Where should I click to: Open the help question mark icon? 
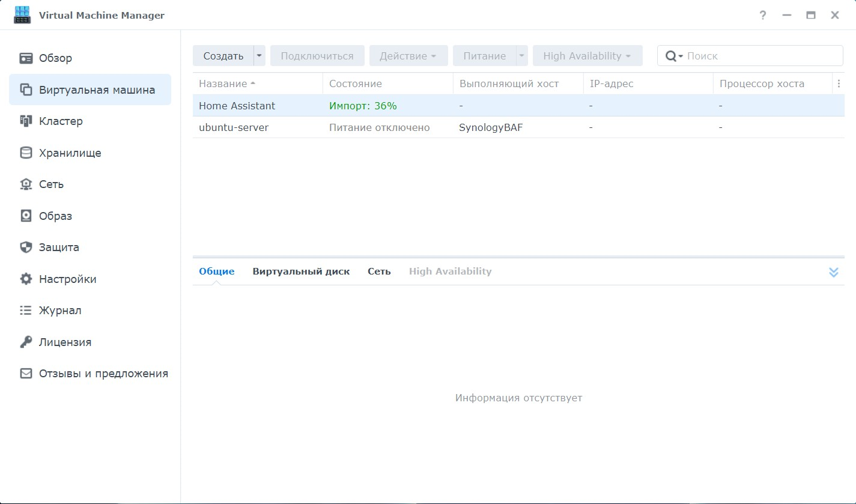click(763, 16)
